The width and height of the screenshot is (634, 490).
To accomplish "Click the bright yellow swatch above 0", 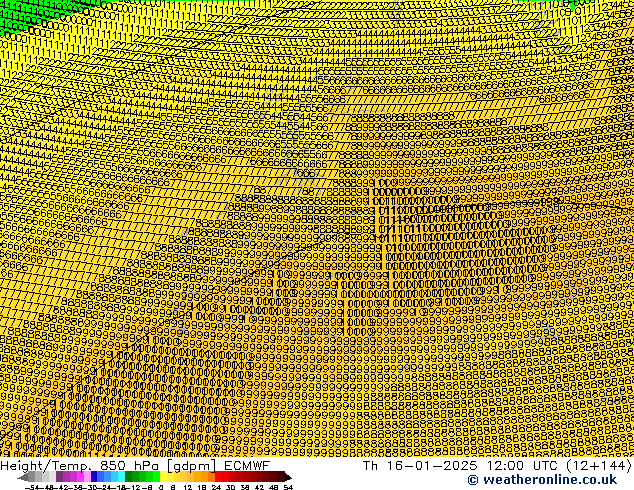I will (163, 477).
